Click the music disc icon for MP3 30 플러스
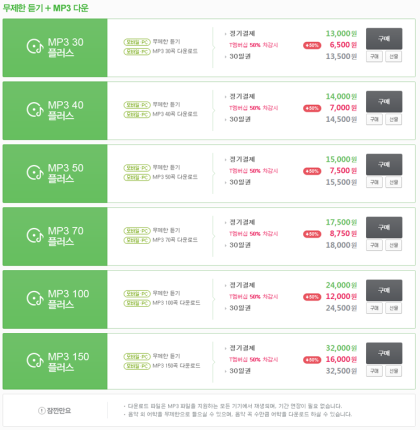Viewport: 420px width, 430px height. [35, 46]
